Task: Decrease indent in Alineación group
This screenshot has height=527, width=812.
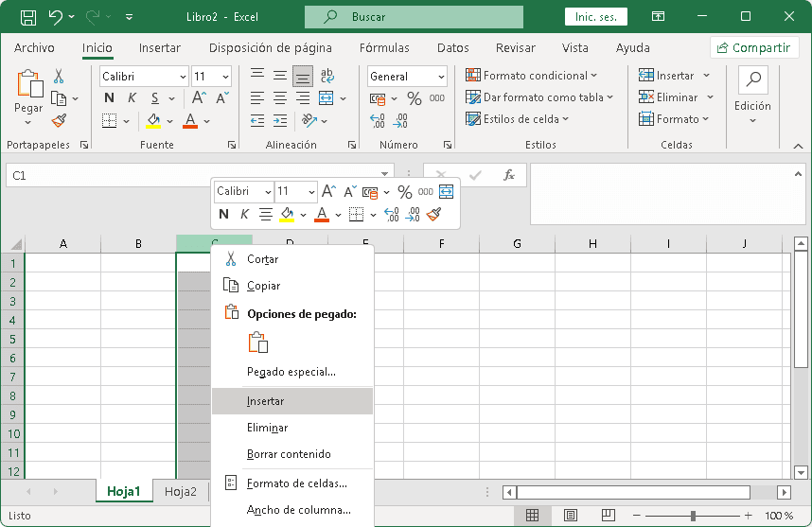Action: point(257,120)
